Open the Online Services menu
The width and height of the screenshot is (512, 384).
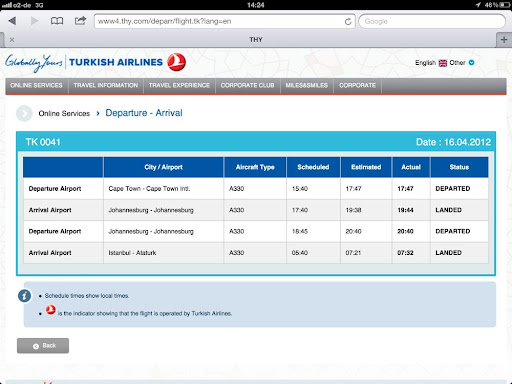(x=36, y=86)
